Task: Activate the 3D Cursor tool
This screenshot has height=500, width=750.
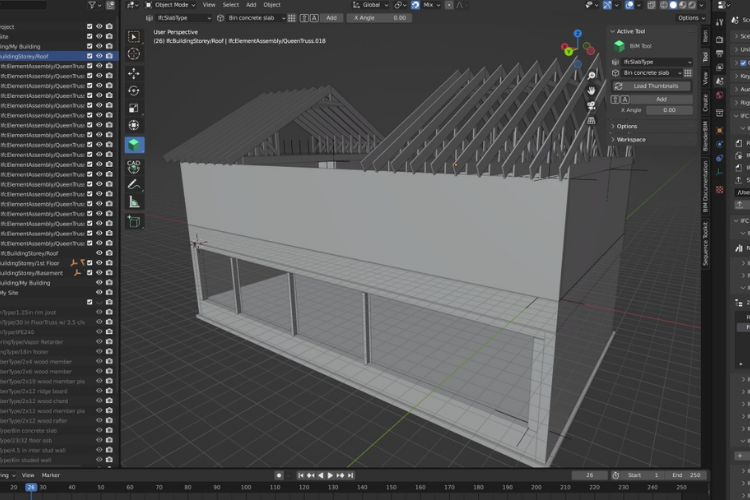Action: pos(134,54)
